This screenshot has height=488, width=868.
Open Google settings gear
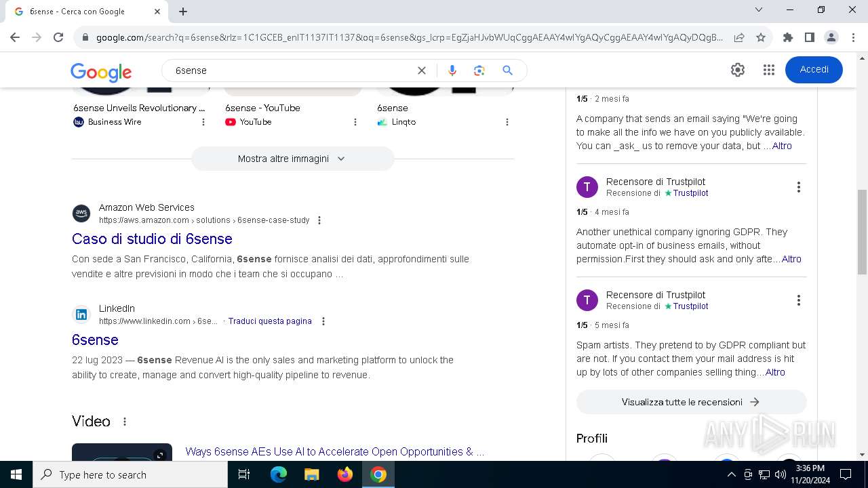(x=738, y=70)
